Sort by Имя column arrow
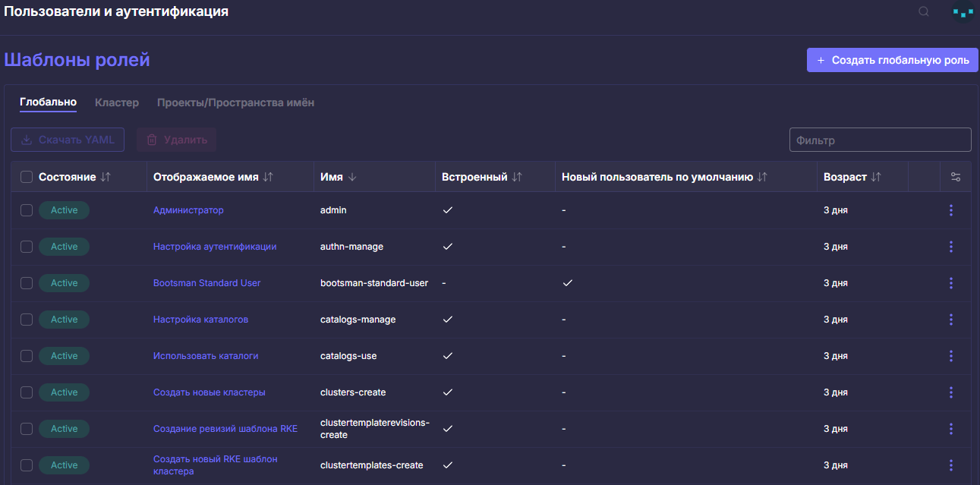 pyautogui.click(x=352, y=177)
